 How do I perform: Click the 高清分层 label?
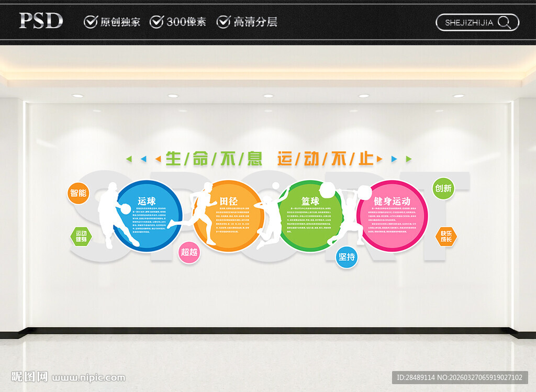tap(255, 22)
